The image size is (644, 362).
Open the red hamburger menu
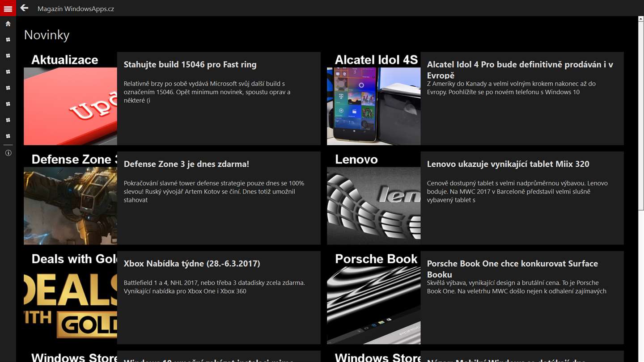8,8
